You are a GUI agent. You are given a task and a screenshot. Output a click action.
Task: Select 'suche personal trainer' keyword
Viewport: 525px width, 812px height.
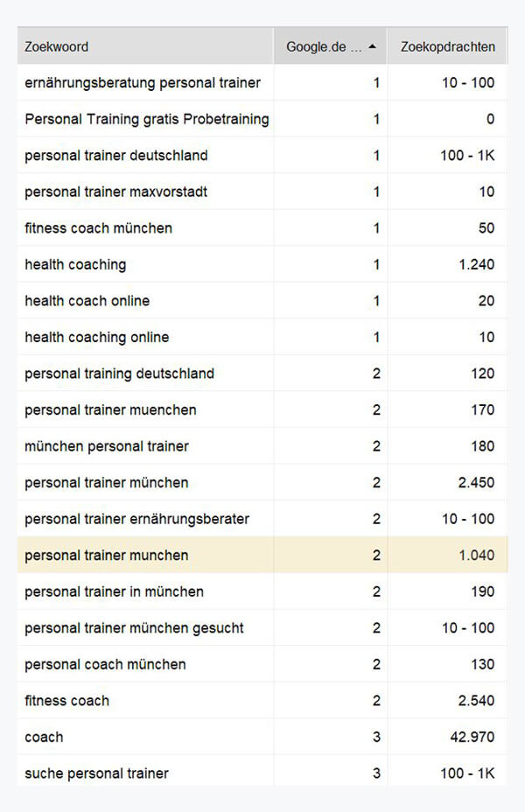pos(97,773)
